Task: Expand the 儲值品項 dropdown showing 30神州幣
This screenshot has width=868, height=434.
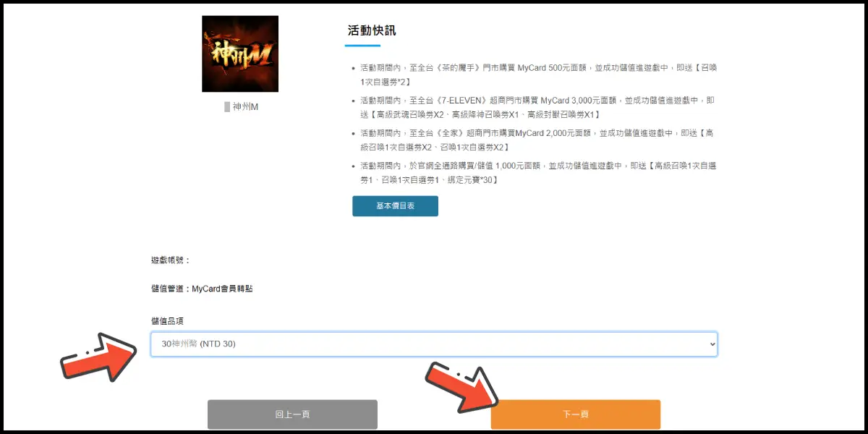Action: click(x=434, y=344)
